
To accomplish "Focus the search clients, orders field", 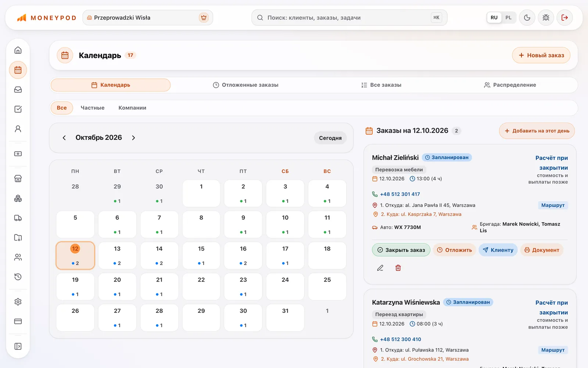I will [349, 18].
